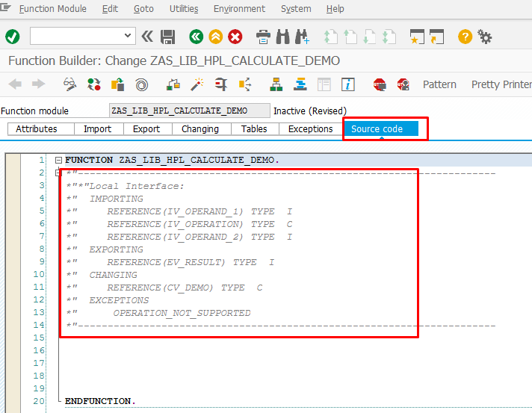Image resolution: width=532 pixels, height=413 pixels.
Task: Click the Fullscreen On/Off icon
Action: pyautogui.click(x=324, y=84)
